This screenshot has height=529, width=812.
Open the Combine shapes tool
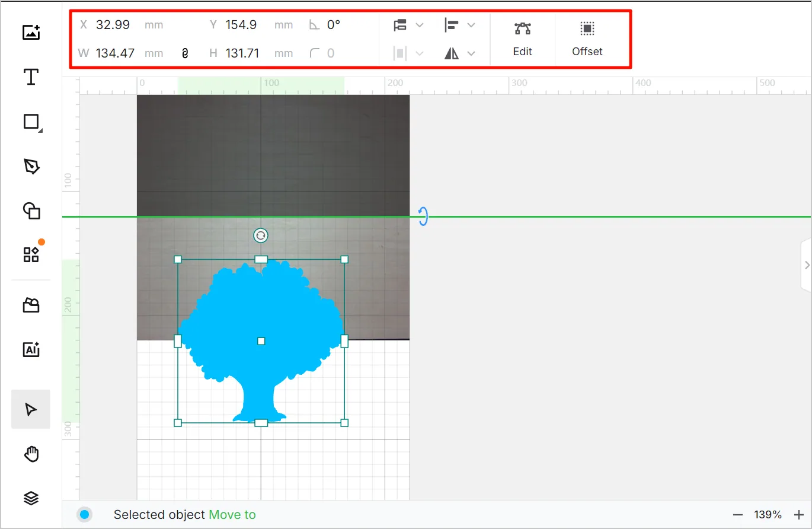point(31,211)
